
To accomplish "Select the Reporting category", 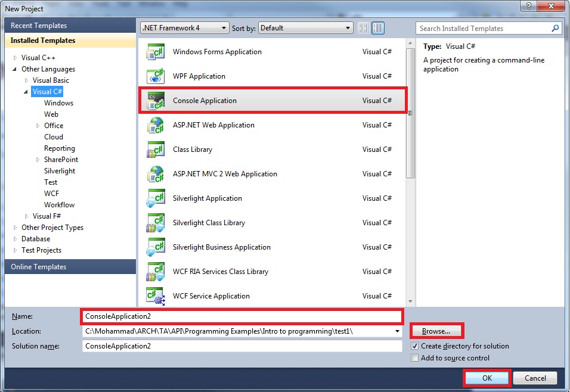I will coord(60,148).
